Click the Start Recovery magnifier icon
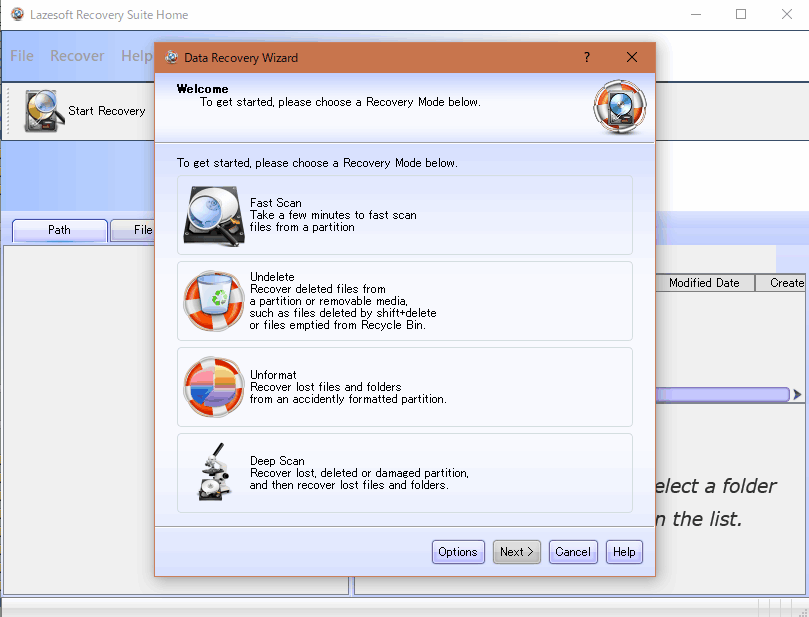This screenshot has width=809, height=617. (44, 111)
